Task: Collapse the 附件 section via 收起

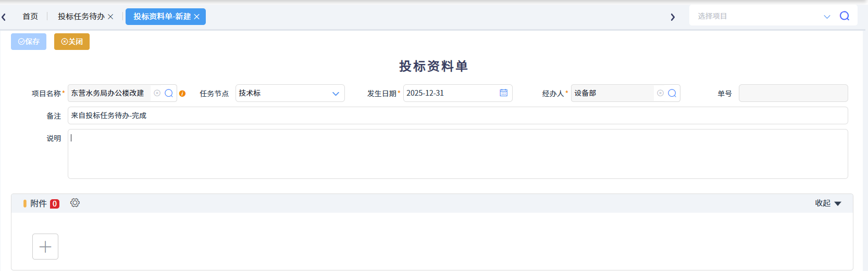Action: point(828,203)
